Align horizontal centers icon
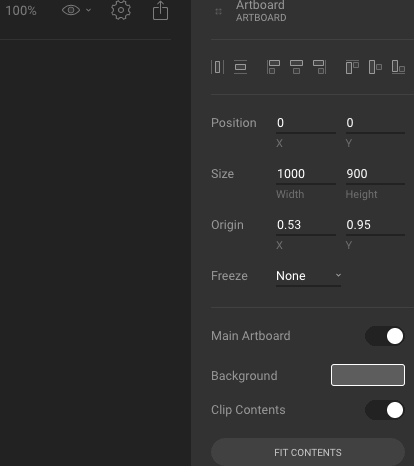414x466 pixels. pos(296,67)
